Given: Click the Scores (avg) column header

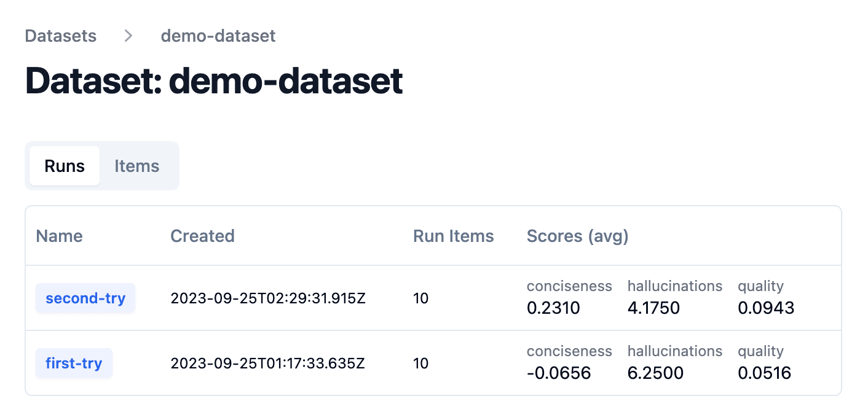Looking at the screenshot, I should (x=577, y=236).
